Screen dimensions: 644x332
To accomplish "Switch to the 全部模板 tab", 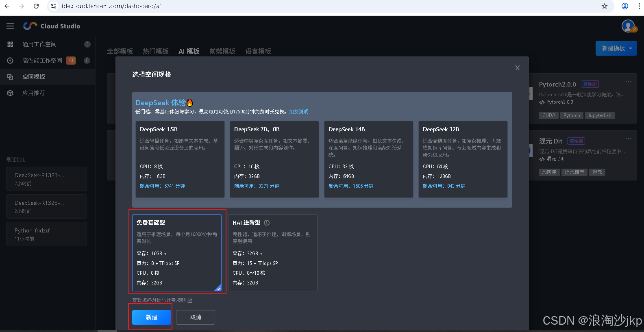I will tap(120, 51).
